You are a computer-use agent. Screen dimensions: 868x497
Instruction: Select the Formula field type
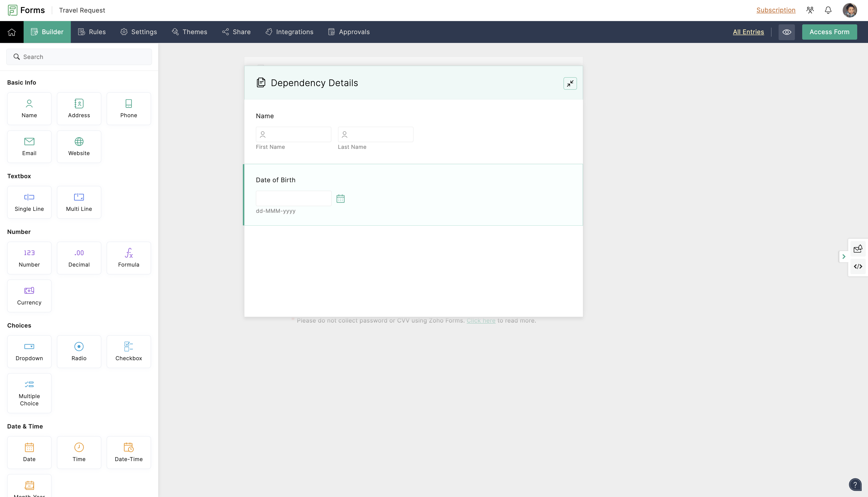point(128,258)
